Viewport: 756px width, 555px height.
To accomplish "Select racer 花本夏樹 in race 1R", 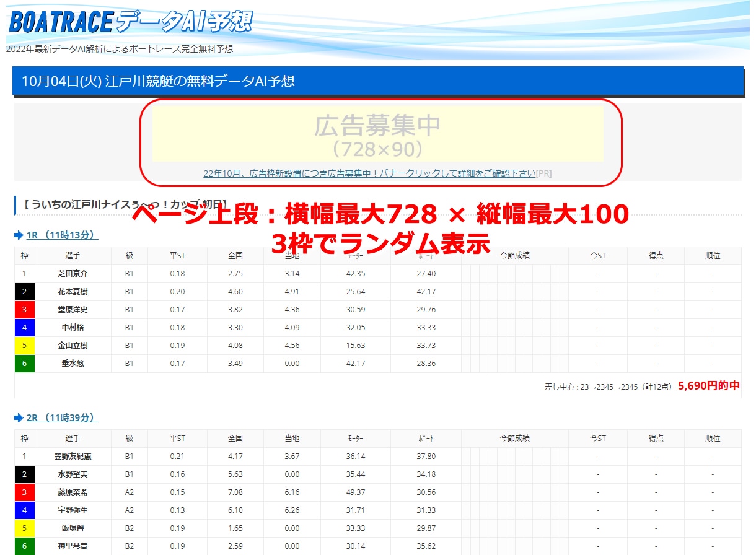I will point(73,291).
